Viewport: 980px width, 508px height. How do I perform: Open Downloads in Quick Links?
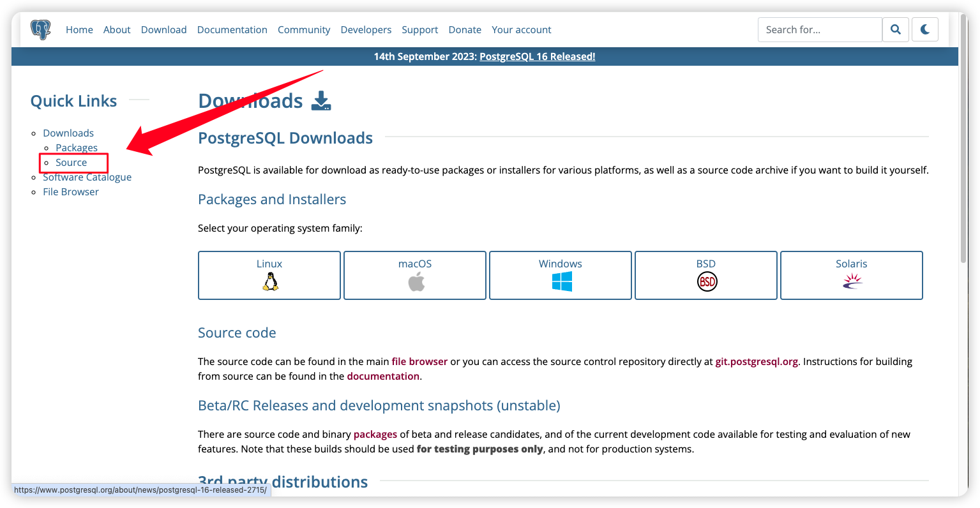(x=68, y=133)
